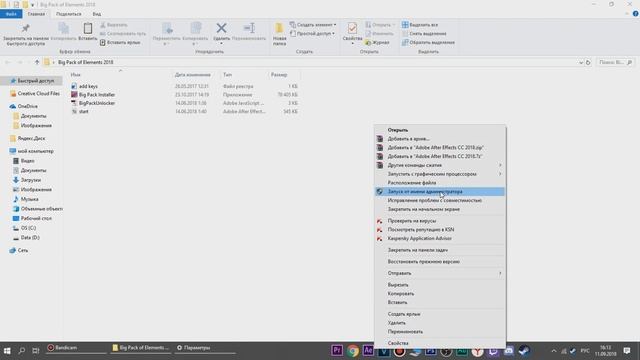The image size is (640, 360).
Task: Choose Исправление проблем с совместимостью
Action: coord(440,200)
